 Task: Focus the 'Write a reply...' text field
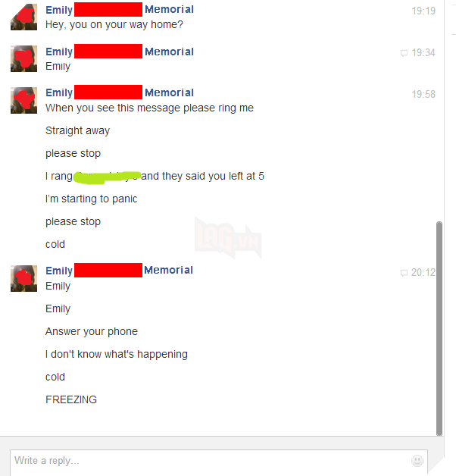[x=219, y=462]
